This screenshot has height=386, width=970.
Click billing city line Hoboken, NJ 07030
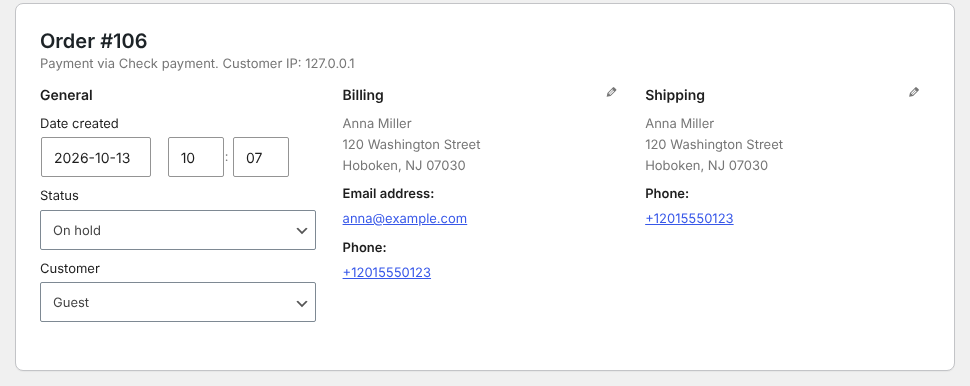pos(404,166)
